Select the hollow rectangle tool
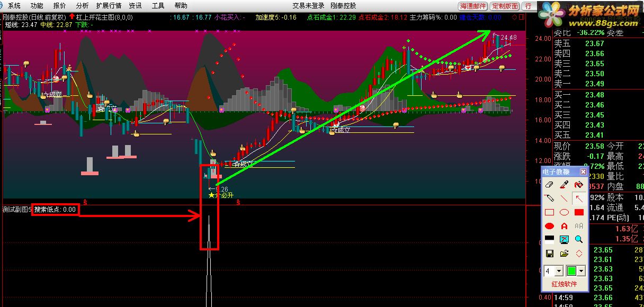 (x=549, y=212)
